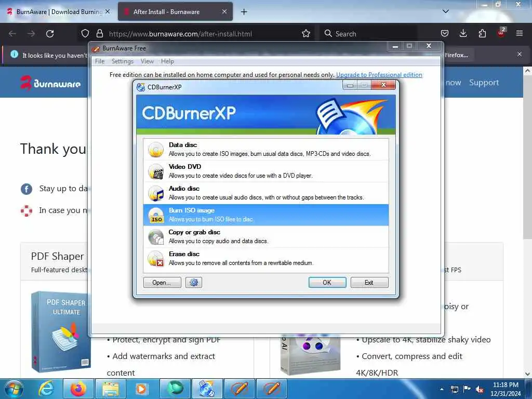Click the Facebook icon on the page
Viewport: 532px width, 399px height.
(x=26, y=189)
